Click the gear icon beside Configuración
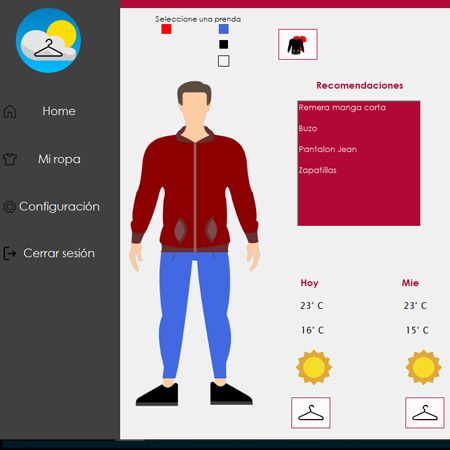Image resolution: width=450 pixels, height=450 pixels. (9, 207)
